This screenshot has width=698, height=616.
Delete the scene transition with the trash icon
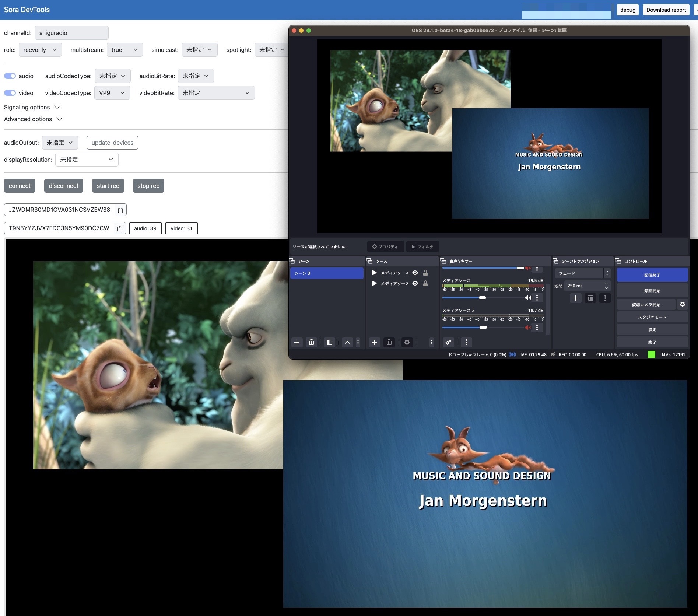pos(590,298)
